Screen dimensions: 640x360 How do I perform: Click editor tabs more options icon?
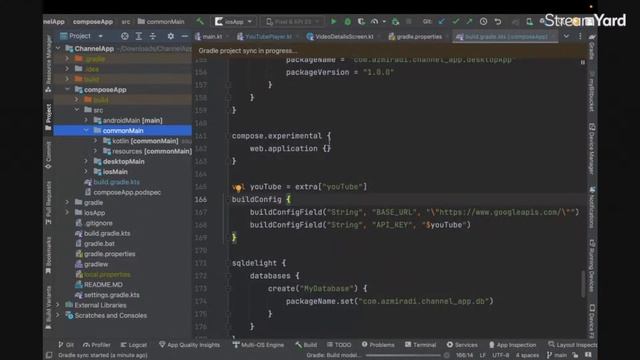(580, 36)
